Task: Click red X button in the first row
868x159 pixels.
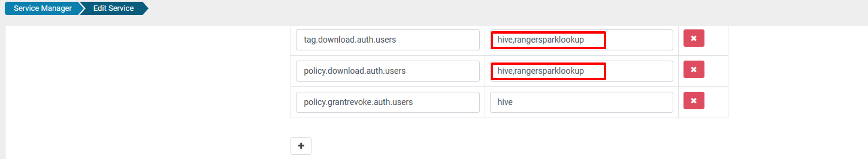Action: [694, 38]
